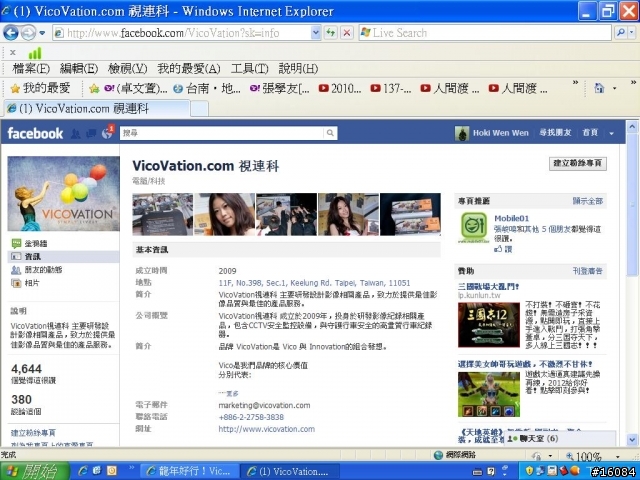The width and height of the screenshot is (640, 480).
Task: Open the 檢視(V) menu
Action: 127,69
